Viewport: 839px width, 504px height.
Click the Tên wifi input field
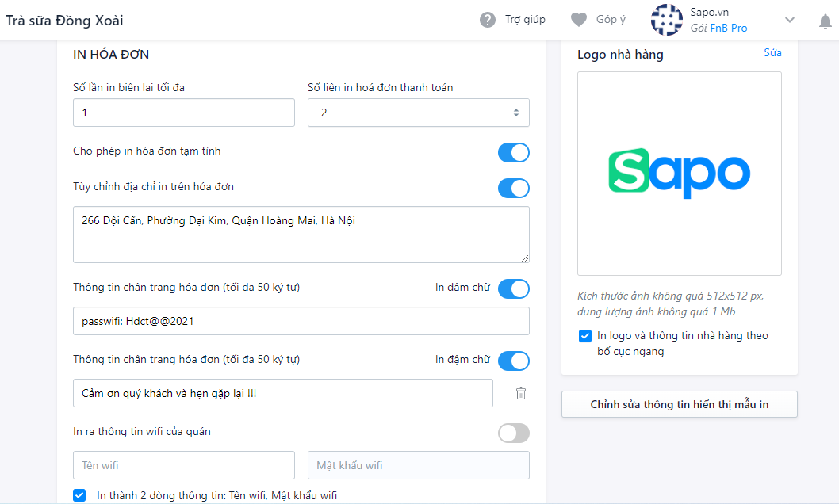[183, 465]
